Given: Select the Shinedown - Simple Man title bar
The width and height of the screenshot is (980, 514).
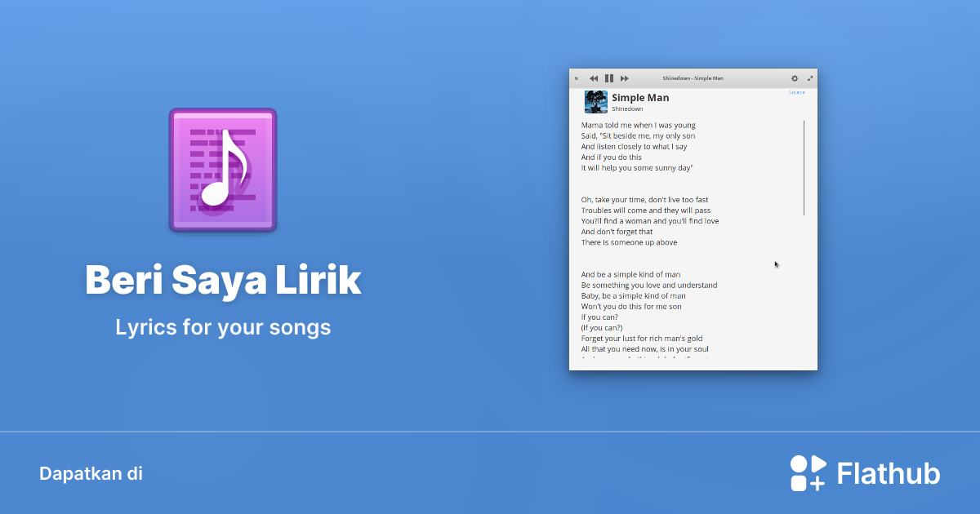Looking at the screenshot, I should (x=693, y=78).
